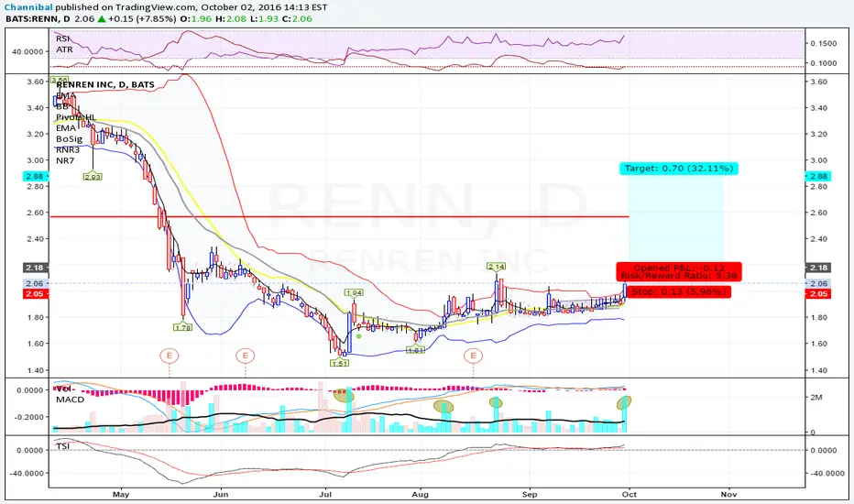Select the Target: 0.70 (32.11%) label
Viewport: 854px width, 504px height.
(679, 169)
